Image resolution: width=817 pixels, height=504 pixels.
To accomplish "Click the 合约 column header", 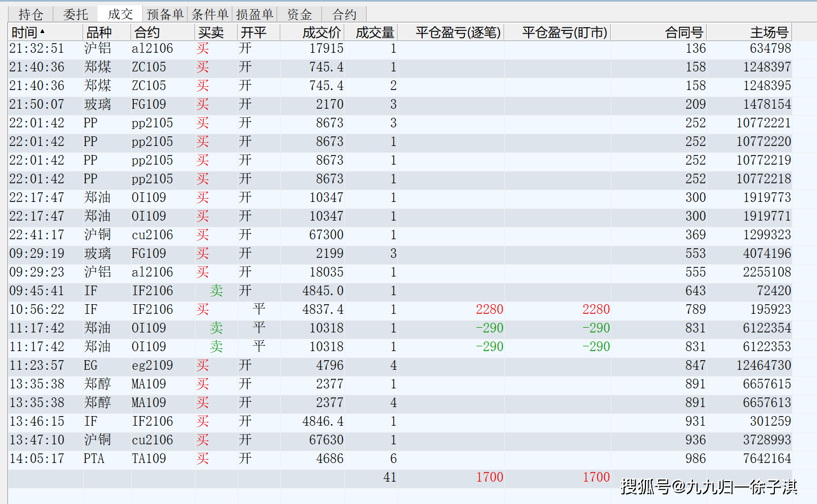I will [163, 32].
